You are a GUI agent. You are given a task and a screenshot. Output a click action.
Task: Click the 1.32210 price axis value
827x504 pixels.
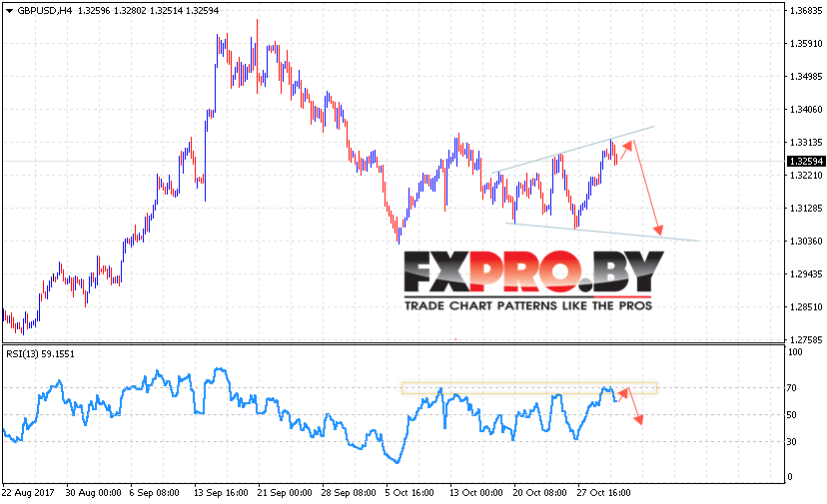point(806,175)
